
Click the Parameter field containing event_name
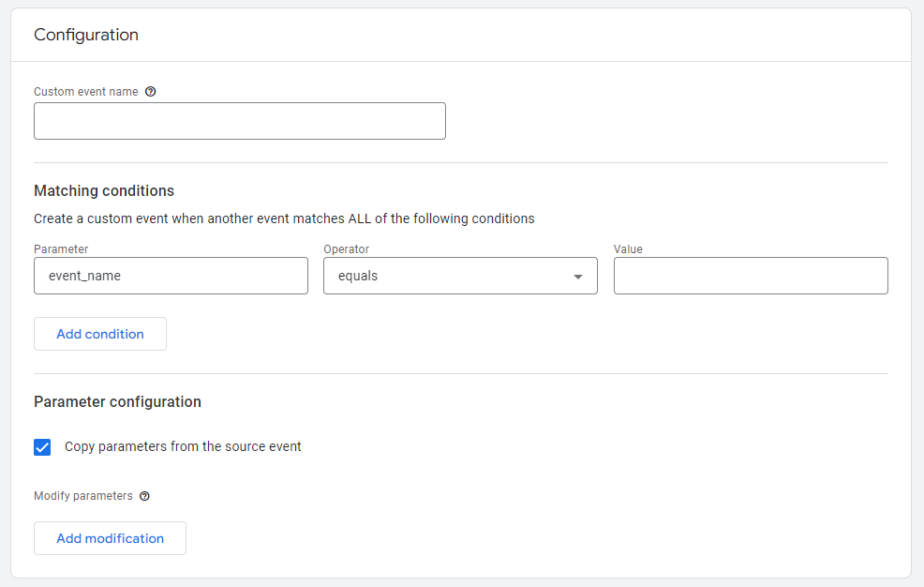[171, 277]
